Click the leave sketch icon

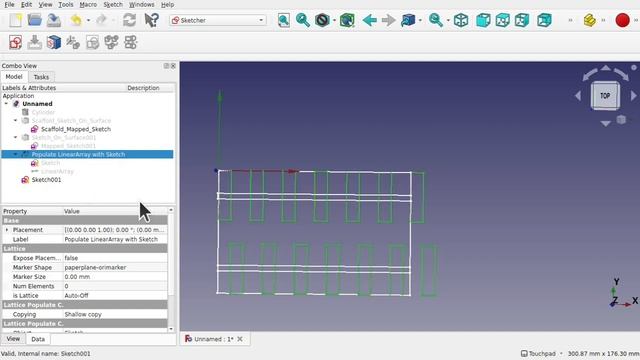coord(35,42)
